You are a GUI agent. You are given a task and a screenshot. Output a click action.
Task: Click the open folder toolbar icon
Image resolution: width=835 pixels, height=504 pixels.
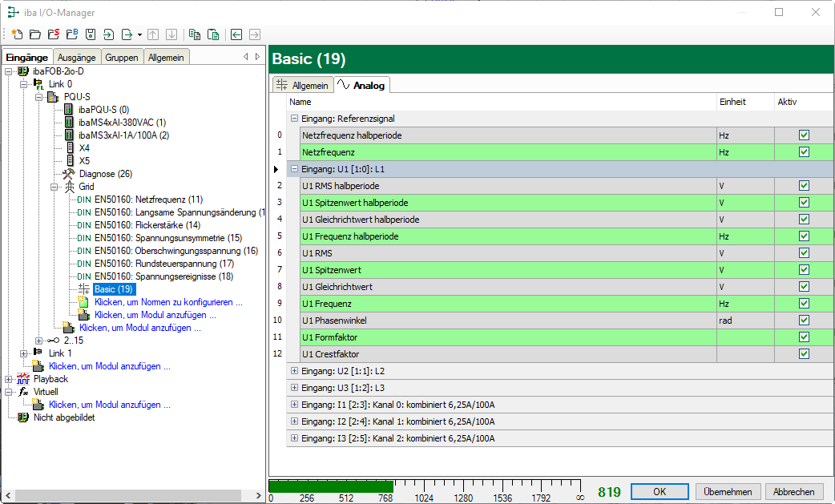pyautogui.click(x=35, y=34)
